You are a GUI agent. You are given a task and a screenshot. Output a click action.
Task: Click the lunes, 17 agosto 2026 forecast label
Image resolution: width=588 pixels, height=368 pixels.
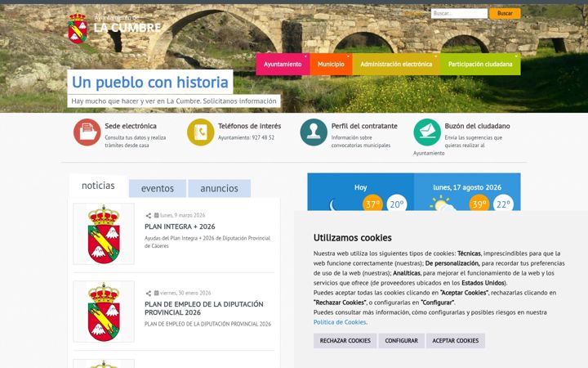click(x=467, y=187)
